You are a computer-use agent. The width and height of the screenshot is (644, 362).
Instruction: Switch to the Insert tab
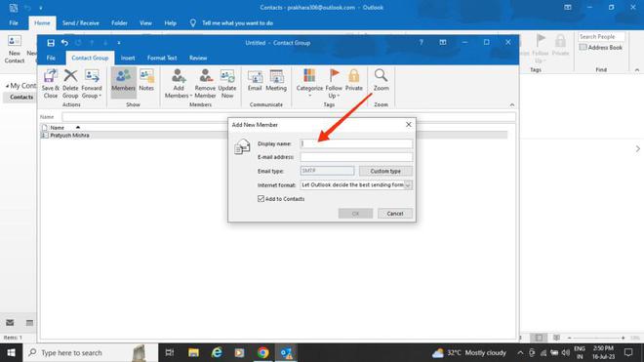click(128, 58)
